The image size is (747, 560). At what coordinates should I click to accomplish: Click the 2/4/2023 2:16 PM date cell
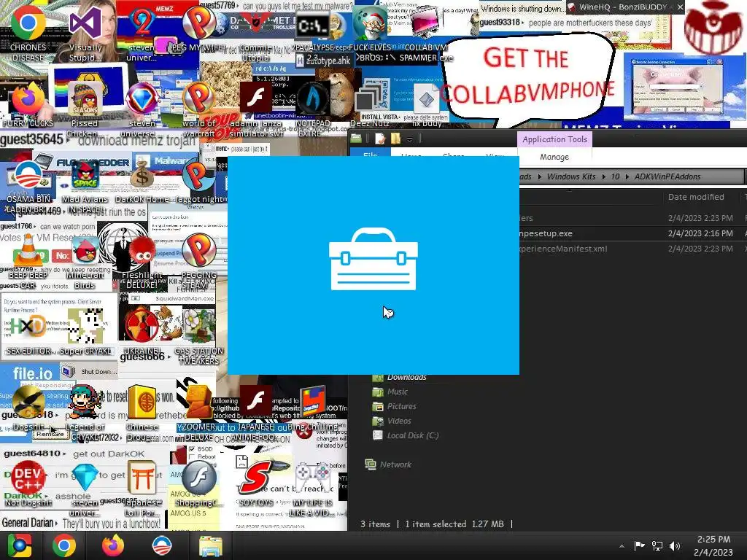[x=700, y=233]
